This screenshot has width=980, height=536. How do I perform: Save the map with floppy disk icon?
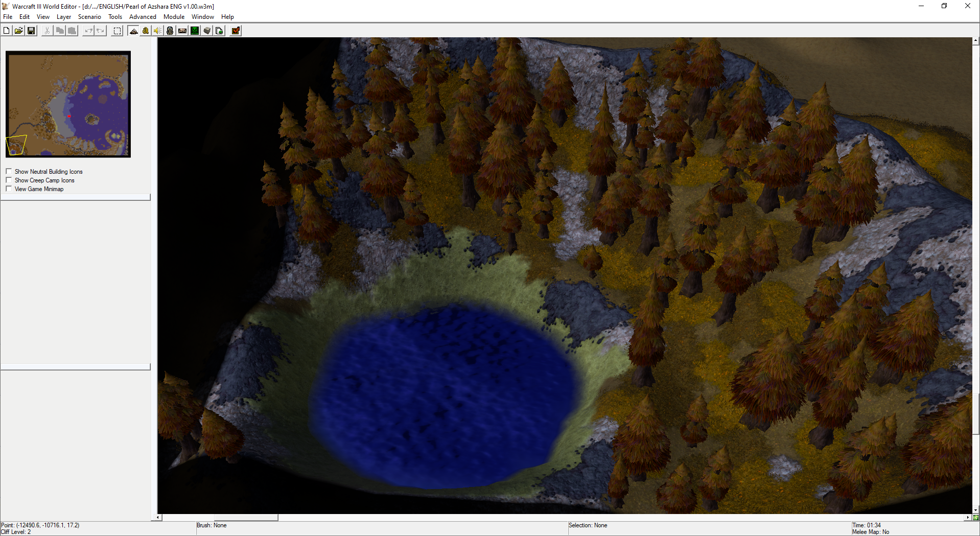click(x=31, y=31)
